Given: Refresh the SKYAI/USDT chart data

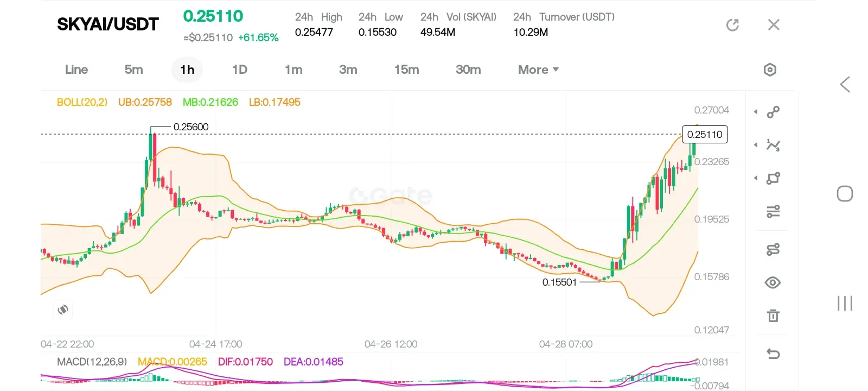Looking at the screenshot, I should (x=732, y=25).
